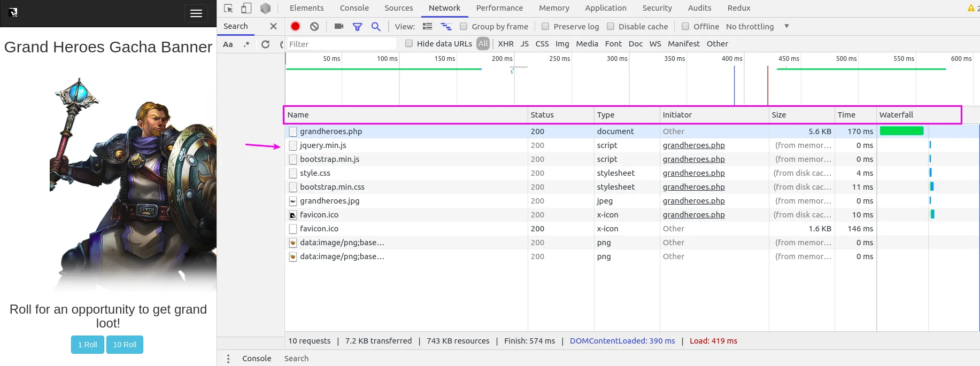The width and height of the screenshot is (980, 366).
Task: Click the 1 Roll button
Action: coord(88,345)
